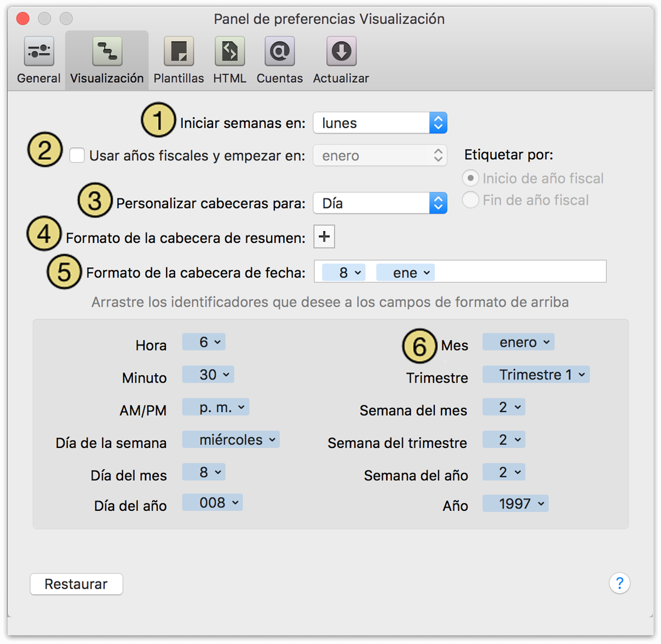The image size is (661, 644).
Task: Open the Minuto 30 token menu
Action: (208, 375)
